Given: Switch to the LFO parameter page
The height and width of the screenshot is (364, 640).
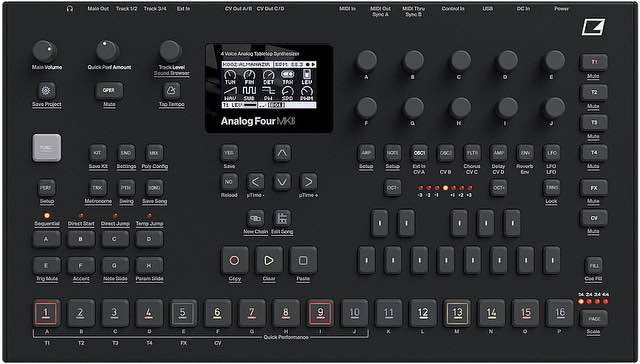Looking at the screenshot, I should [x=551, y=153].
